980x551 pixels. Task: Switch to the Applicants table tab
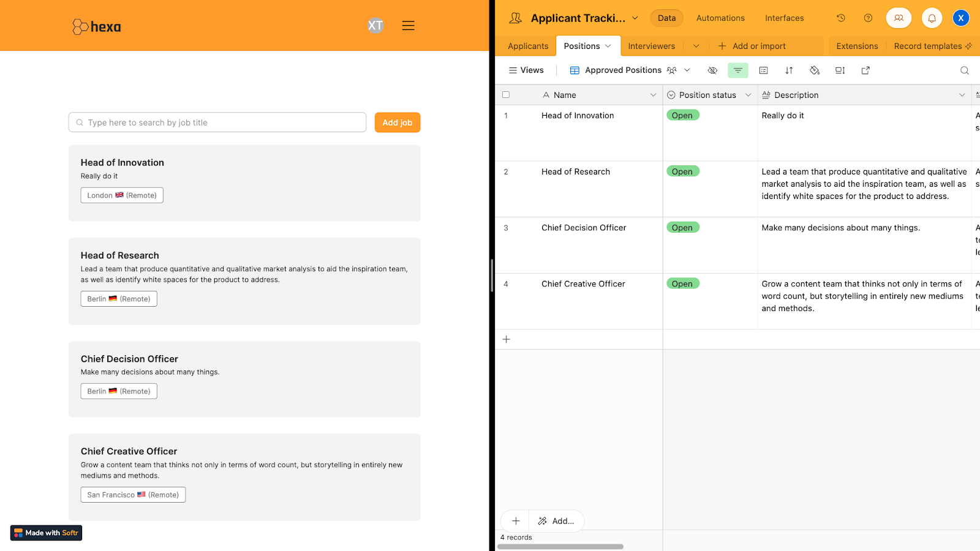[528, 46]
